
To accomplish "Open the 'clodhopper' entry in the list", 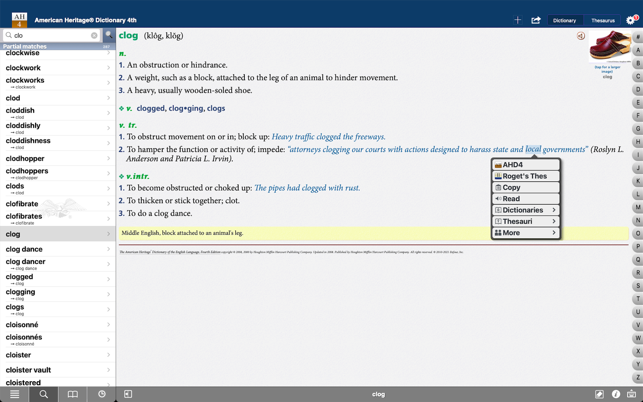I will 57,158.
